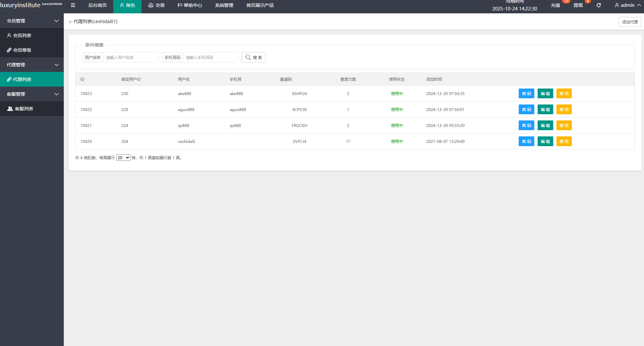
Task: Go to 帮助中心 in the top menu
Action: tap(190, 5)
